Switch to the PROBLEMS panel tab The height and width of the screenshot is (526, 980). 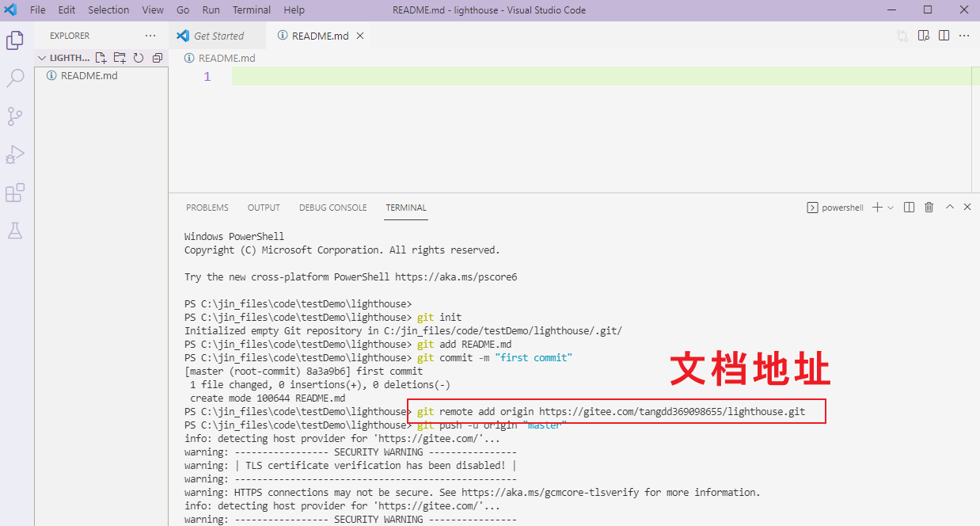pos(207,208)
